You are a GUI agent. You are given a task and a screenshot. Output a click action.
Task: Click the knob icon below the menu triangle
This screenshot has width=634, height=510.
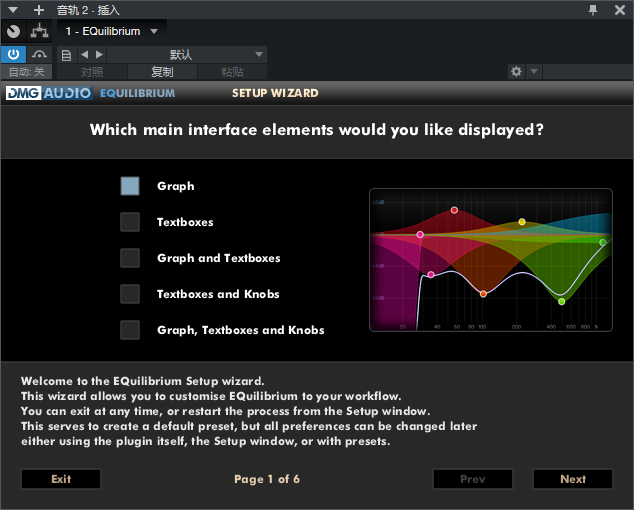click(13, 31)
